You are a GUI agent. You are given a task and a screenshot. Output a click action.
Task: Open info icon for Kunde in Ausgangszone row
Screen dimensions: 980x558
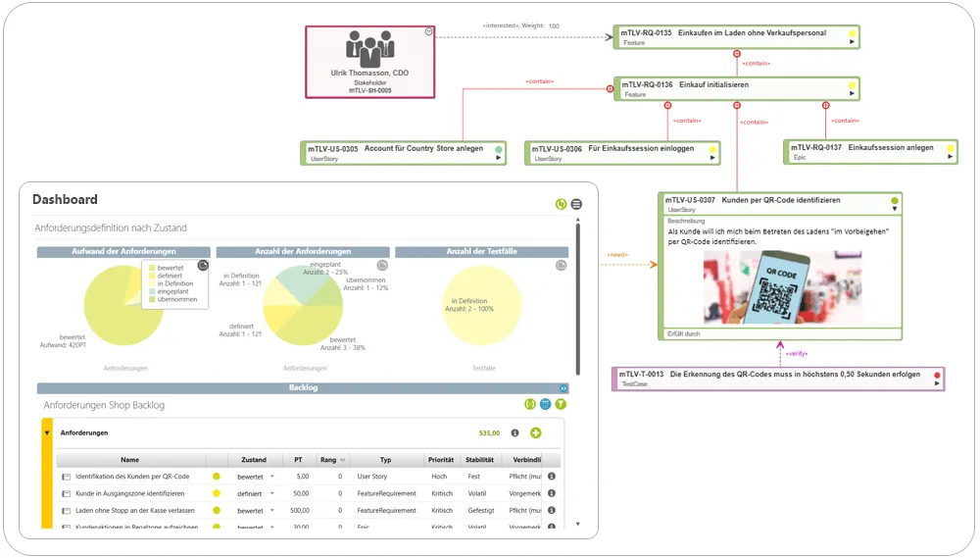tap(552, 493)
